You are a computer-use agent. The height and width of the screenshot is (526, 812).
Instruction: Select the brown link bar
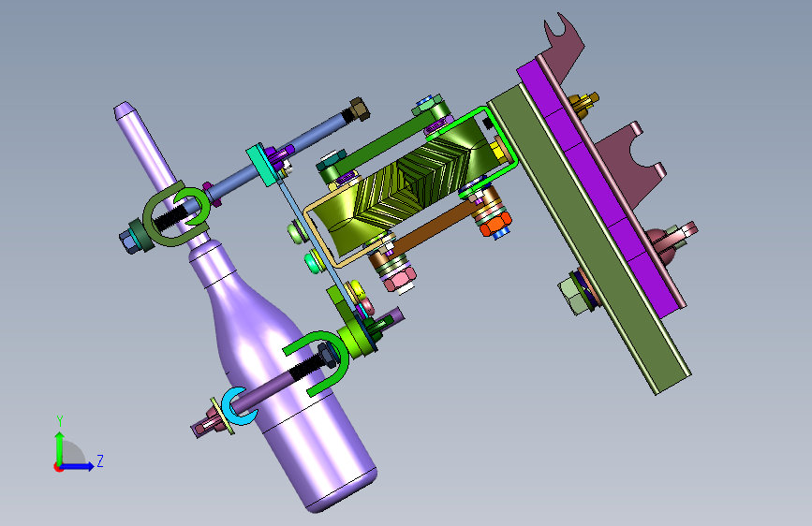coord(433,228)
